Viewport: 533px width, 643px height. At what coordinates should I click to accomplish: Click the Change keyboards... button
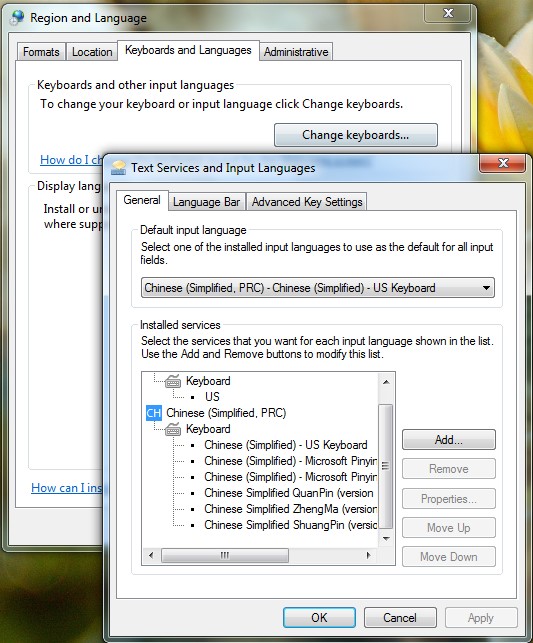[x=355, y=135]
